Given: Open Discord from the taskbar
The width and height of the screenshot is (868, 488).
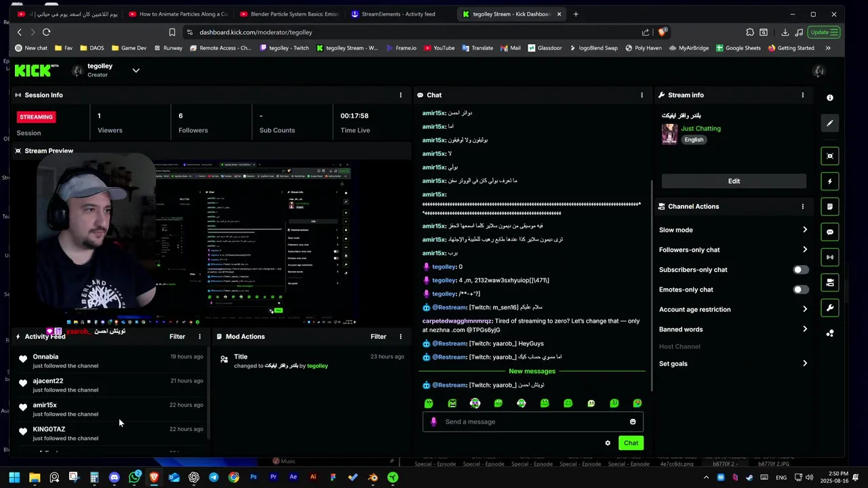Looking at the screenshot, I should [x=114, y=477].
